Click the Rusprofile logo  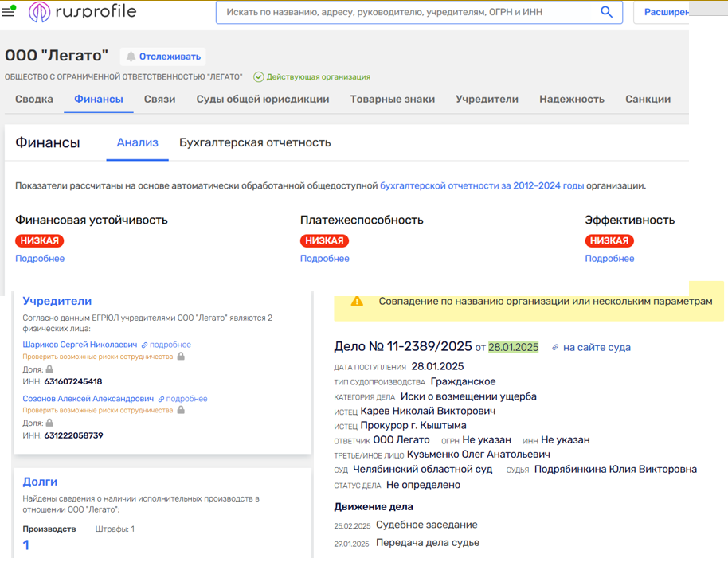[82, 12]
